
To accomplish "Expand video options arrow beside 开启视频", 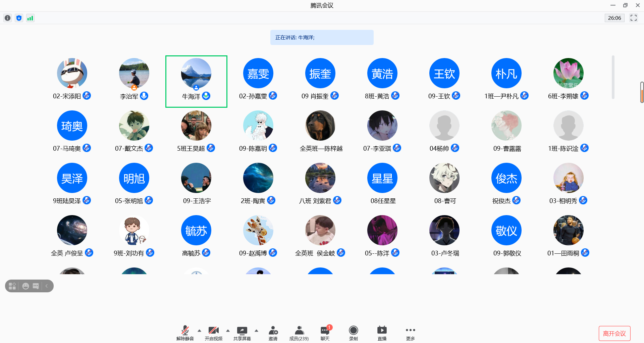I will point(228,331).
